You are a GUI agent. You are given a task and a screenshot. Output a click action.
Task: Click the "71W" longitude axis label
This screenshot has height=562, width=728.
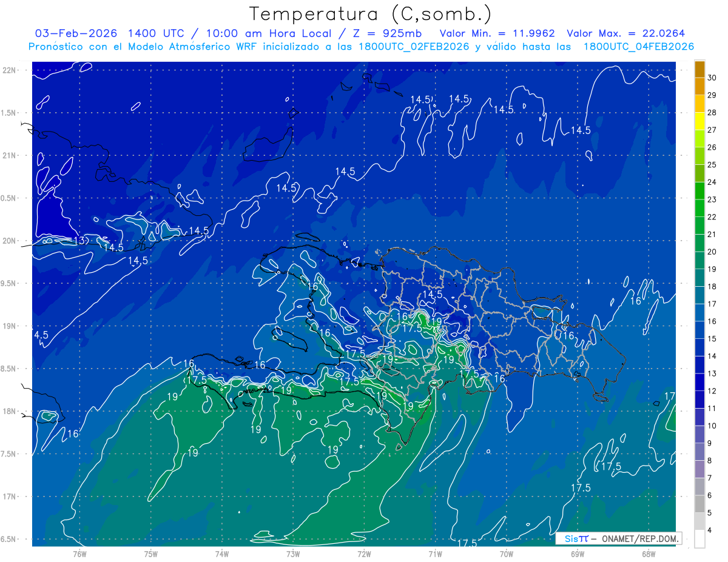click(x=435, y=554)
